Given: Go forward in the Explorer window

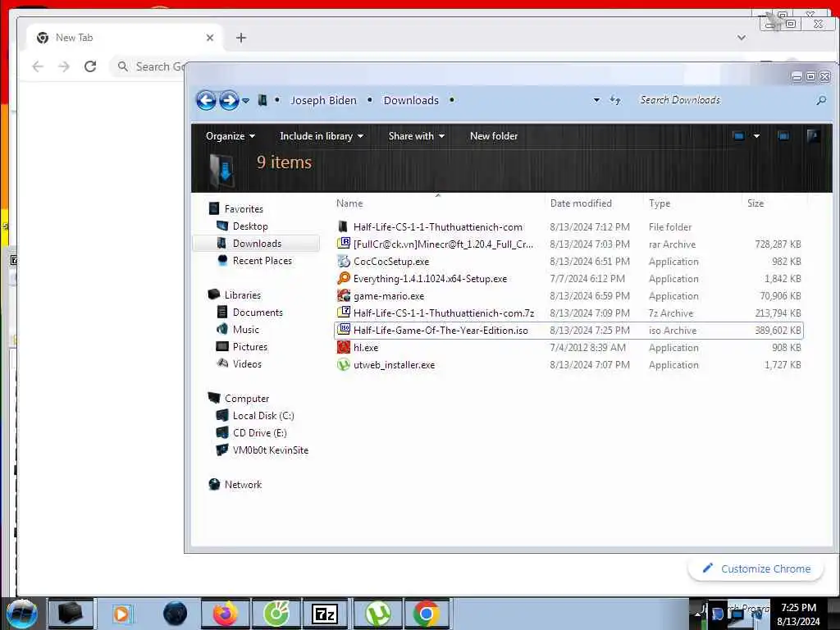Looking at the screenshot, I should point(229,100).
